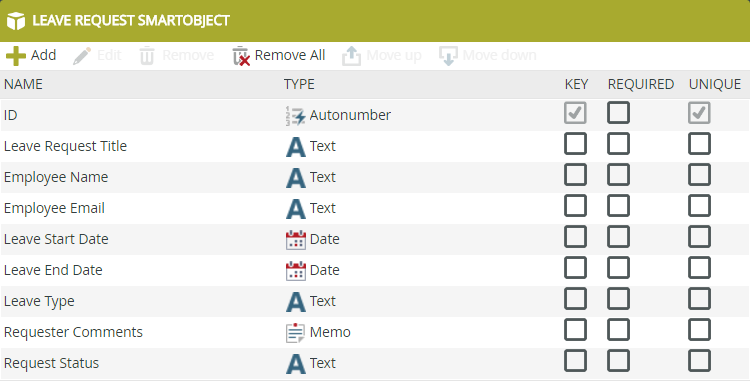
Task: Click the Remove label in toolbar
Action: (188, 55)
